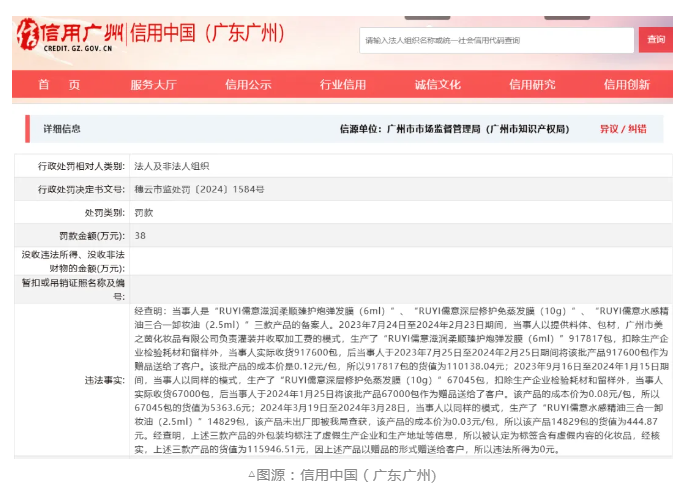Select the 行政处罚决定书文号 label
Image resolution: width=693 pixels, height=497 pixels.
(x=81, y=190)
